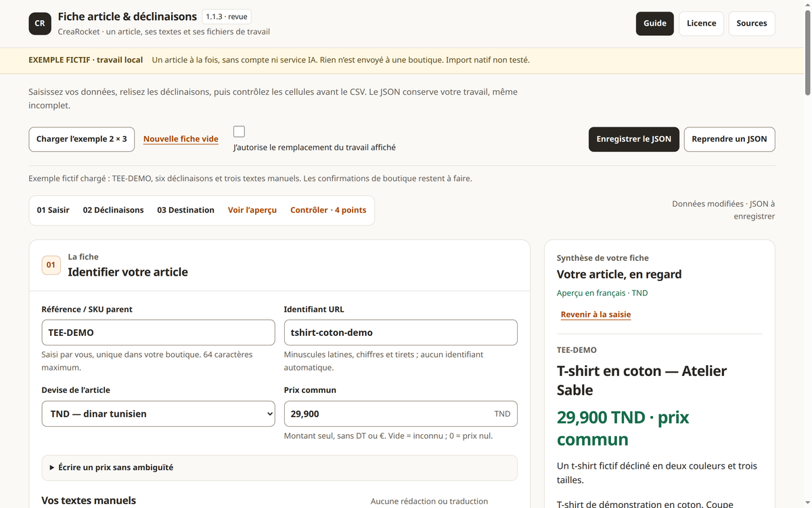812x508 pixels.
Task: Open the Licence page
Action: coord(702,23)
